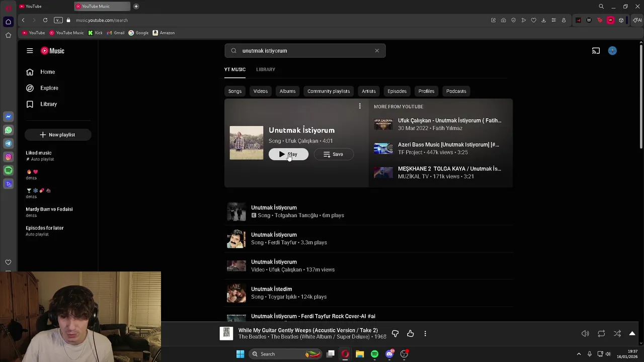Image resolution: width=644 pixels, height=362 pixels.
Task: Select Ferdi Tayfur Unutmak İstiyorum song
Action: [368, 238]
